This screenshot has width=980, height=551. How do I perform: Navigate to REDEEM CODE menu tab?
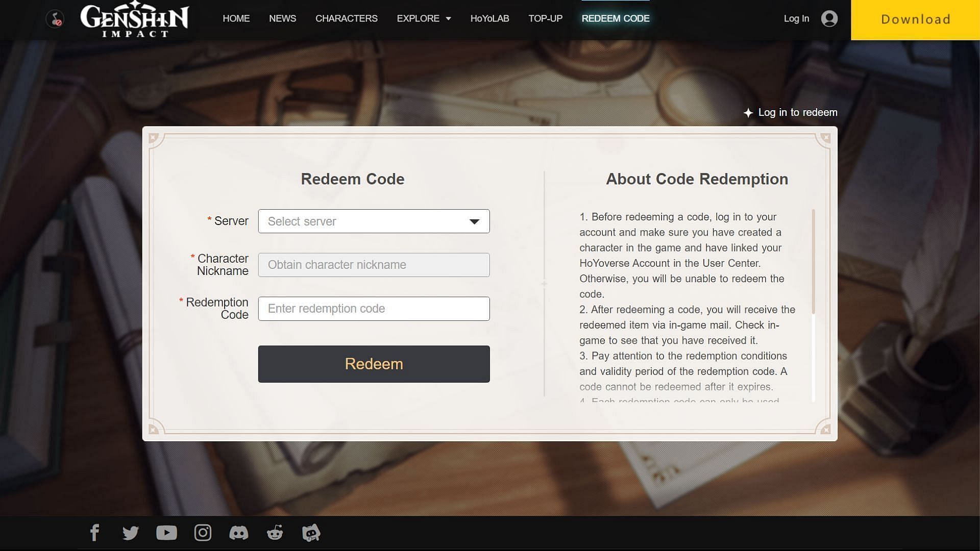tap(615, 18)
